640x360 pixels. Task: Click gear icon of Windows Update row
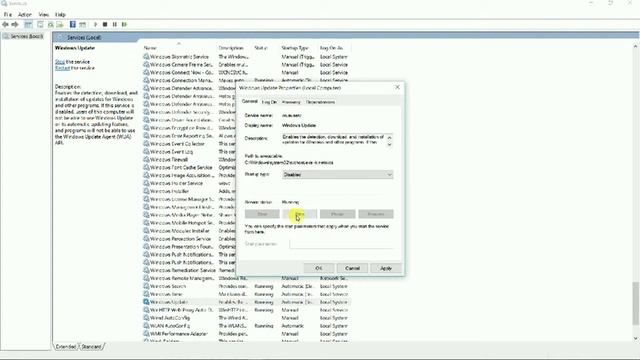[x=146, y=302]
